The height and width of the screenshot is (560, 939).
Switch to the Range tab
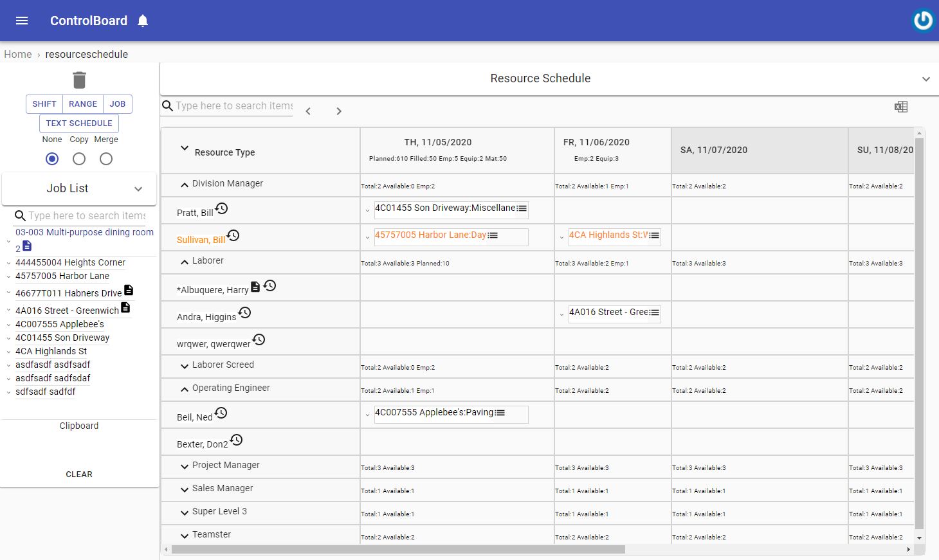(83, 104)
